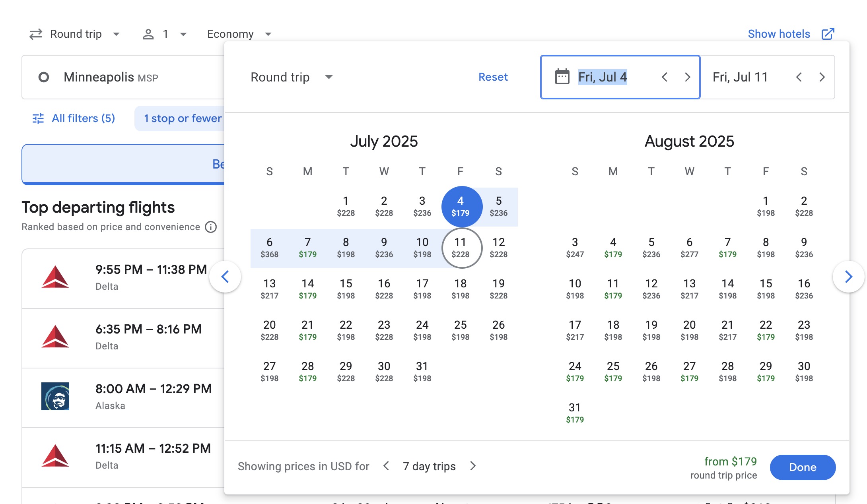Click the calendar/date picker icon

pos(561,77)
